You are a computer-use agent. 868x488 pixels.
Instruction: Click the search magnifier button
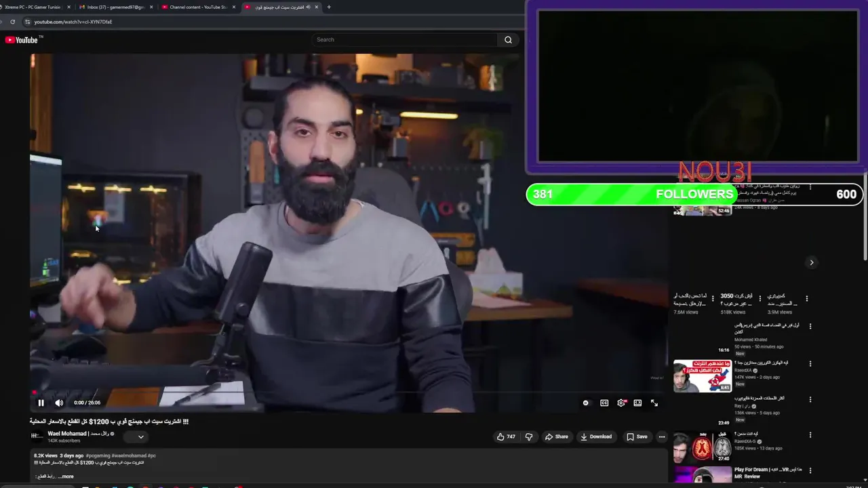pyautogui.click(x=508, y=39)
